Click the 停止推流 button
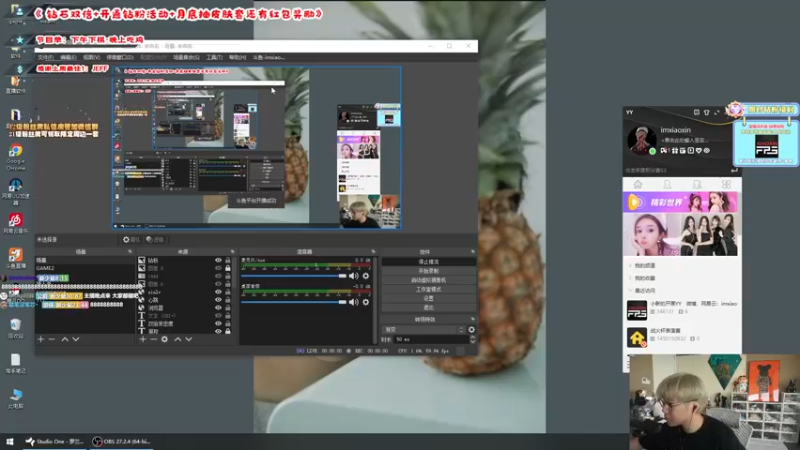800x450 pixels. point(428,261)
